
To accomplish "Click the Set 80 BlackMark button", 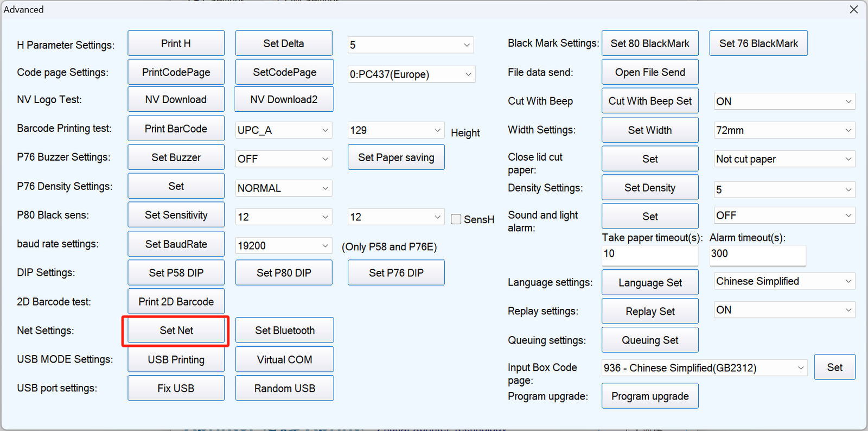I will (650, 43).
